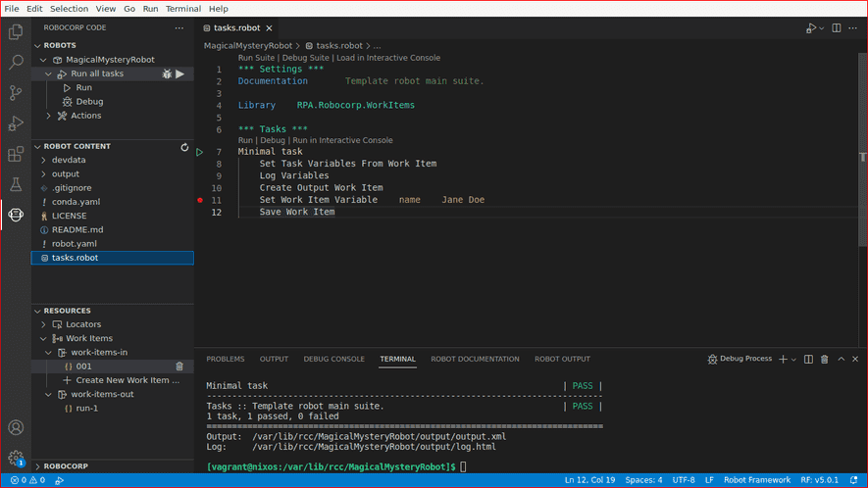Collapse the ROBOT CONTENT section
The image size is (868, 488).
[37, 147]
